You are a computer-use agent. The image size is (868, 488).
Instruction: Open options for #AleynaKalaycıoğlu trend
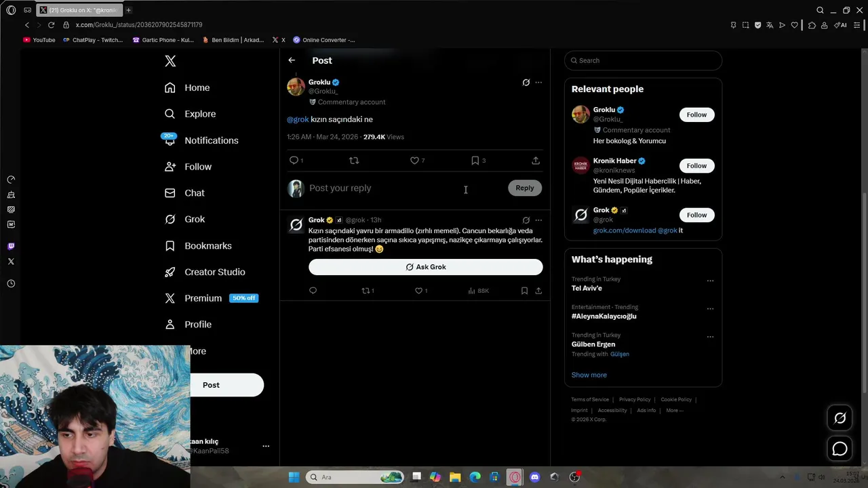710,309
